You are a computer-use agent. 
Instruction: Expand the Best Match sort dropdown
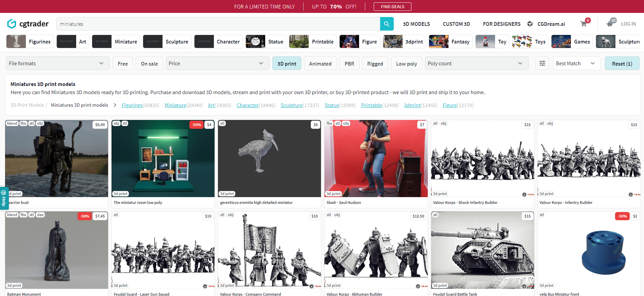coord(575,64)
